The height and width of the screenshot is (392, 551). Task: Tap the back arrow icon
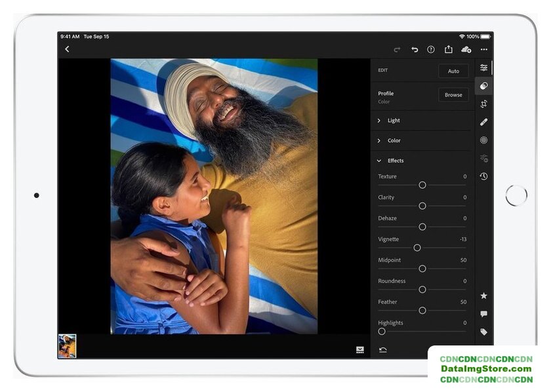67,49
